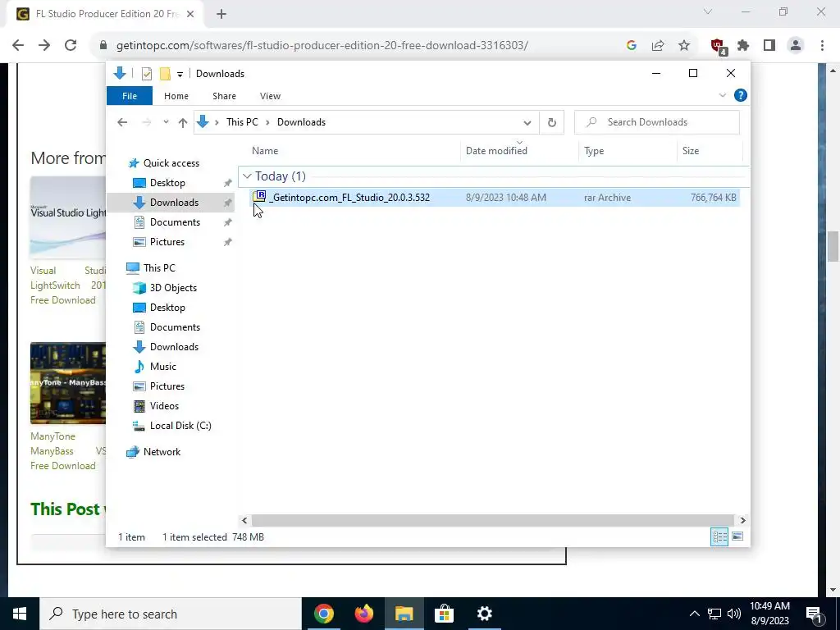Viewport: 840px width, 630px height.
Task: Click Visual Studio LightSwitch thumbnail image
Action: tap(68, 217)
